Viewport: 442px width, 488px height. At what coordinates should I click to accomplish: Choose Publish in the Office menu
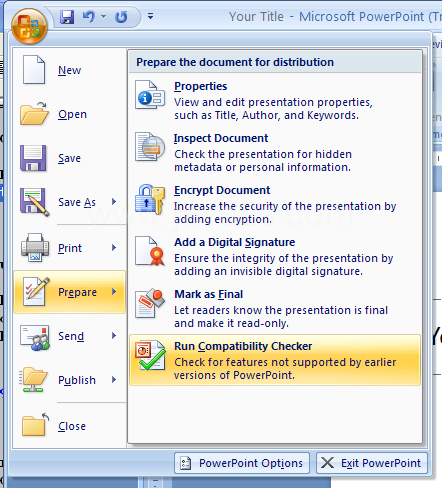click(70, 380)
